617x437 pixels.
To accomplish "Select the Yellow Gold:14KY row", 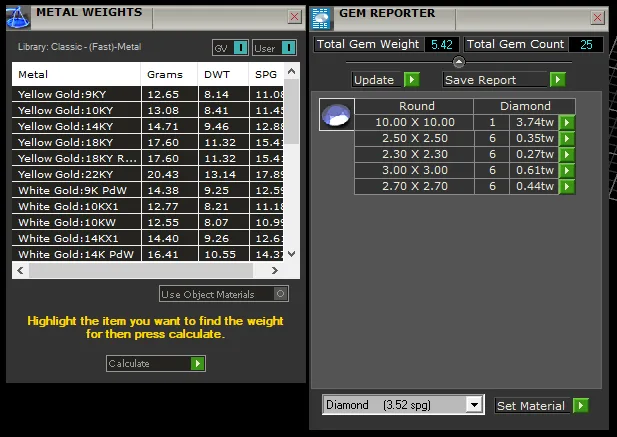I will (148, 126).
